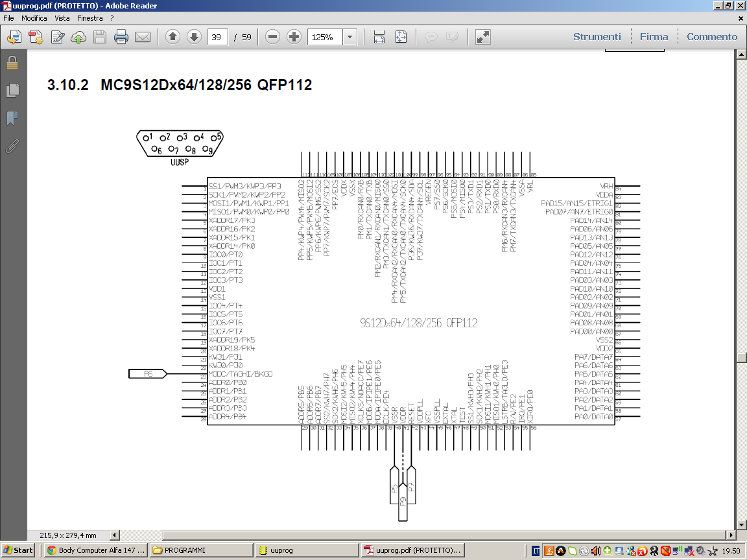Click the send by email envelope icon

pyautogui.click(x=143, y=37)
